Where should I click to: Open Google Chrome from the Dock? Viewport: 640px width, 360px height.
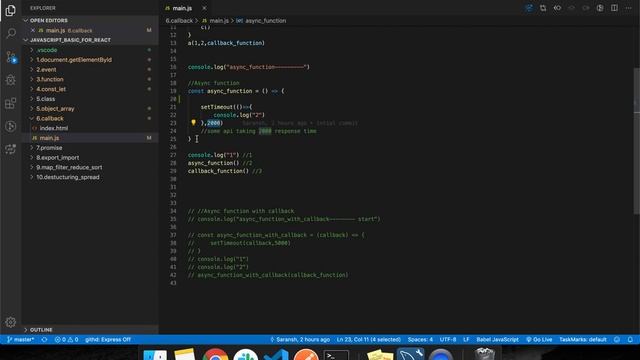pyautogui.click(x=215, y=354)
